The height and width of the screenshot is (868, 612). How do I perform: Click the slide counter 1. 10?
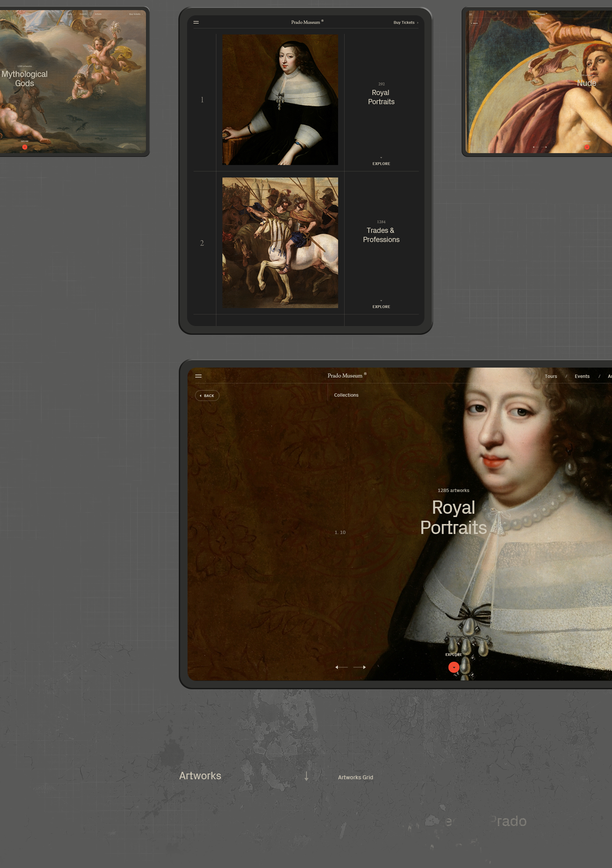(340, 532)
